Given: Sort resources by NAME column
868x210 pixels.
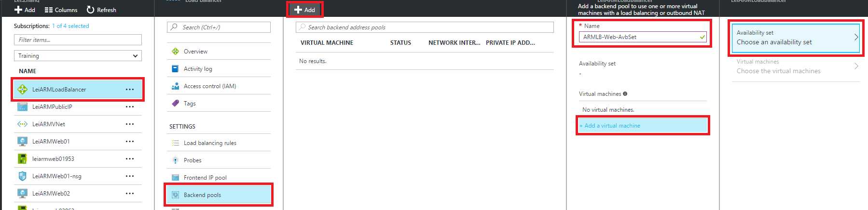Looking at the screenshot, I should pyautogui.click(x=28, y=71).
